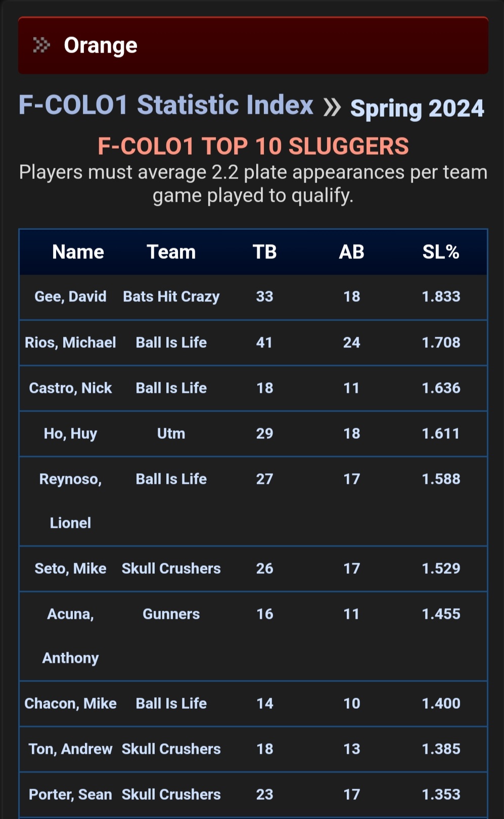Sort by the AB column header

pos(351,252)
